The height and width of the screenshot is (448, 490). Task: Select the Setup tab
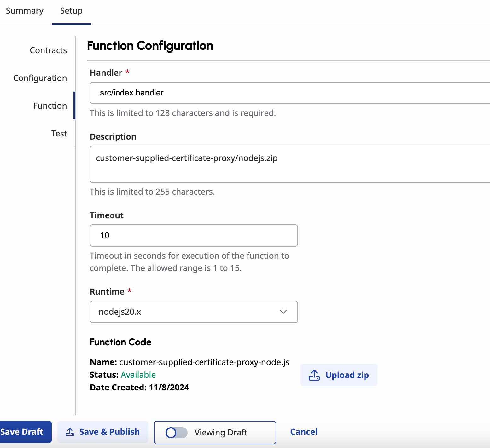click(x=71, y=11)
